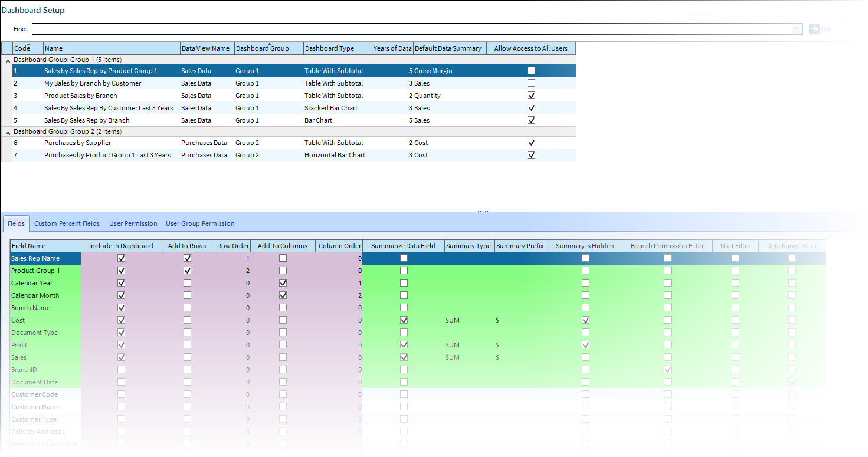This screenshot has width=868, height=457.
Task: Click the Summary Type column header
Action: click(469, 246)
